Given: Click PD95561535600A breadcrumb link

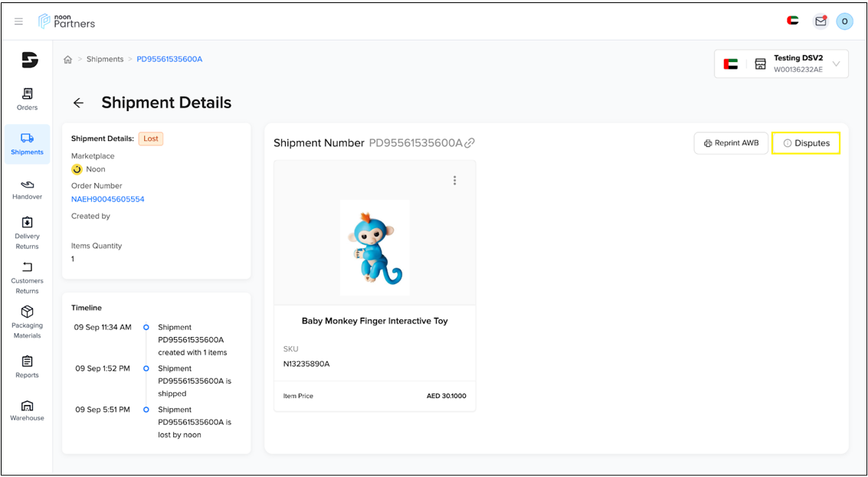Looking at the screenshot, I should (x=169, y=59).
